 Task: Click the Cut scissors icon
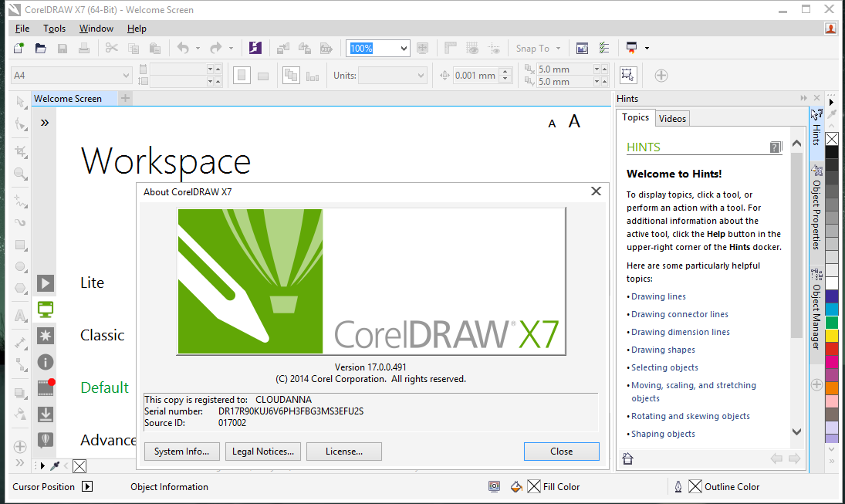(x=112, y=48)
